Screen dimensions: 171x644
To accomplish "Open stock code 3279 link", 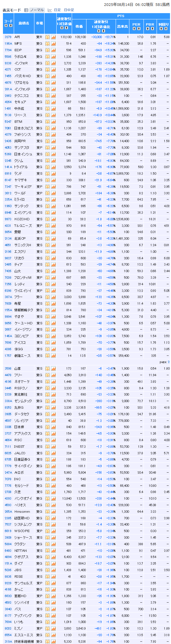I will 8,37.
